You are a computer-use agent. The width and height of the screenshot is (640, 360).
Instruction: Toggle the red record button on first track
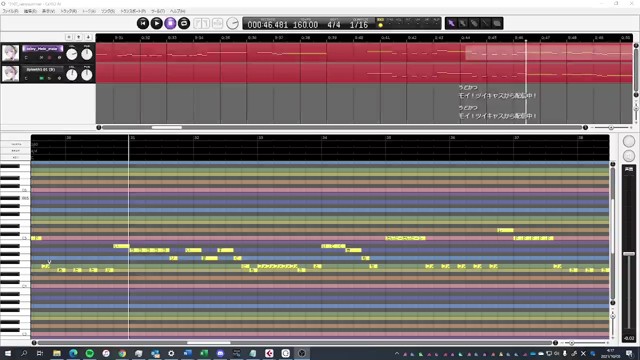pyautogui.click(x=50, y=58)
